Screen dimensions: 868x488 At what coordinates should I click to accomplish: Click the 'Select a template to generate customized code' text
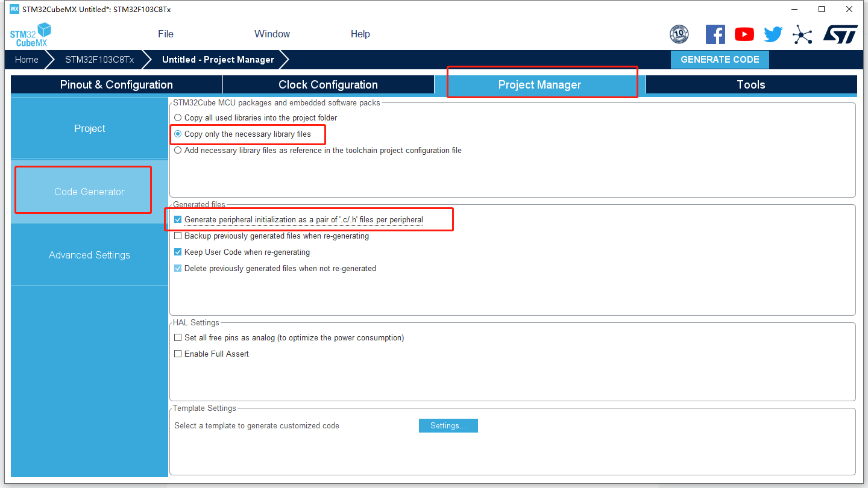point(257,426)
